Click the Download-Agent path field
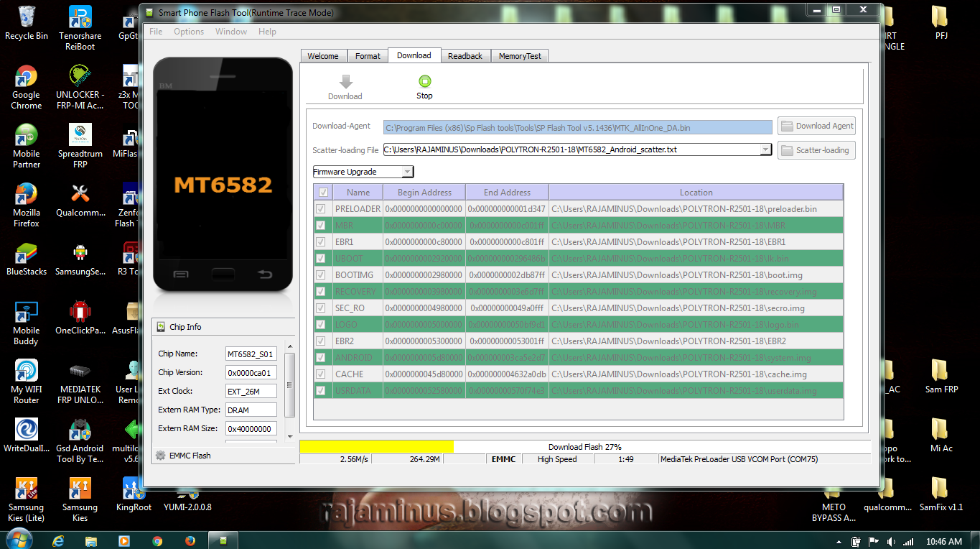This screenshot has height=549, width=980. (578, 127)
